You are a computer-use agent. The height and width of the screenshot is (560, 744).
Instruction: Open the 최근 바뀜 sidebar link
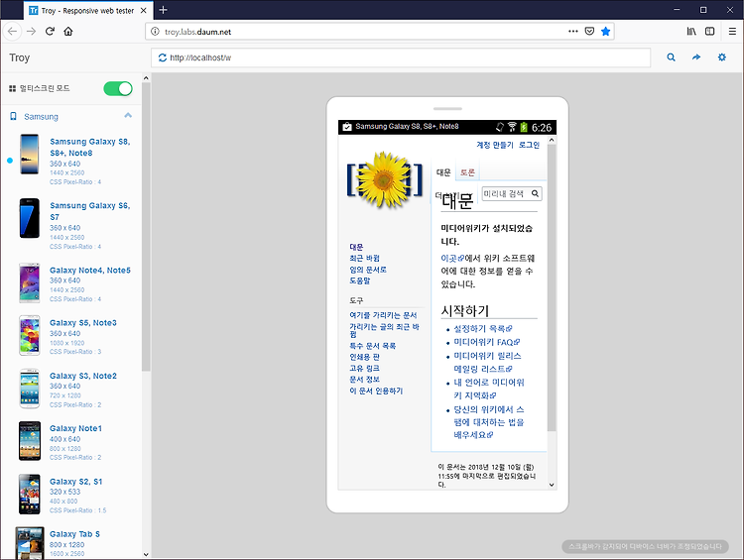(364, 259)
